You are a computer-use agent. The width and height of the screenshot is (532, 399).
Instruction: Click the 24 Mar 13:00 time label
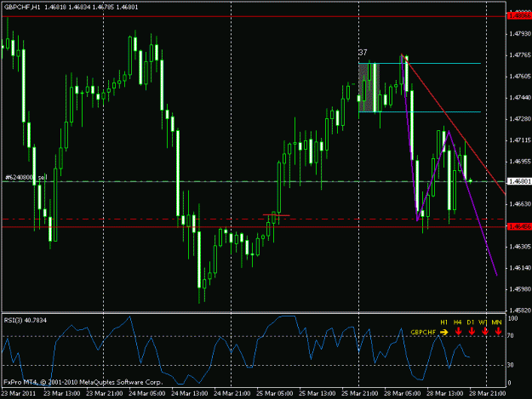[x=190, y=394]
